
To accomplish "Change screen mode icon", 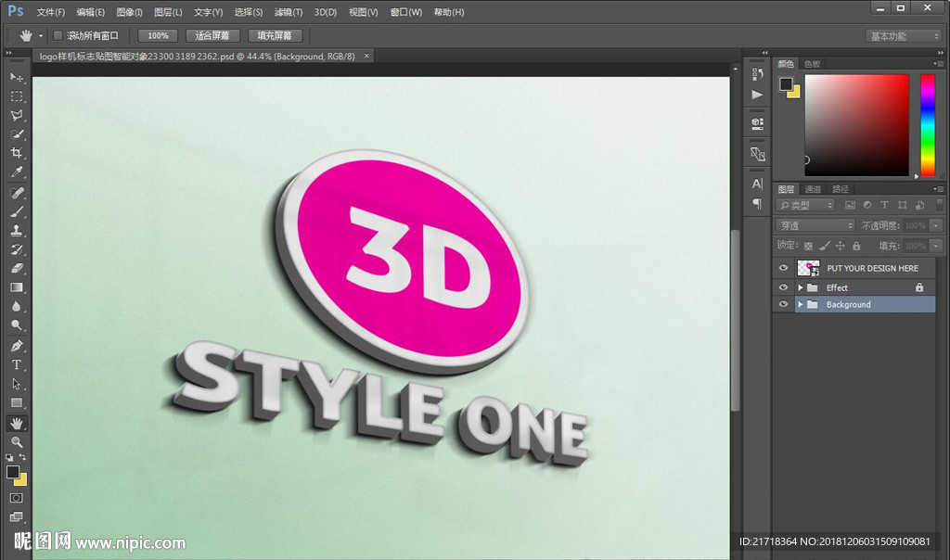I will pyautogui.click(x=17, y=517).
